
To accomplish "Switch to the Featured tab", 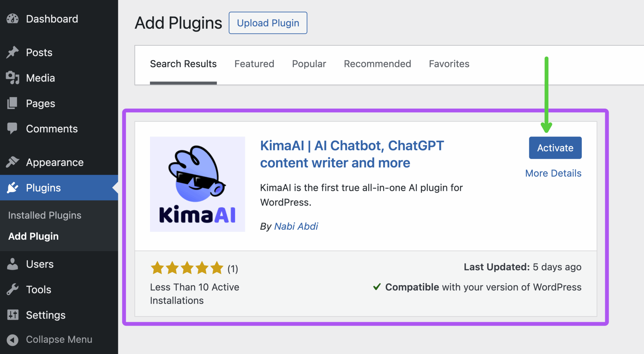I will click(254, 64).
